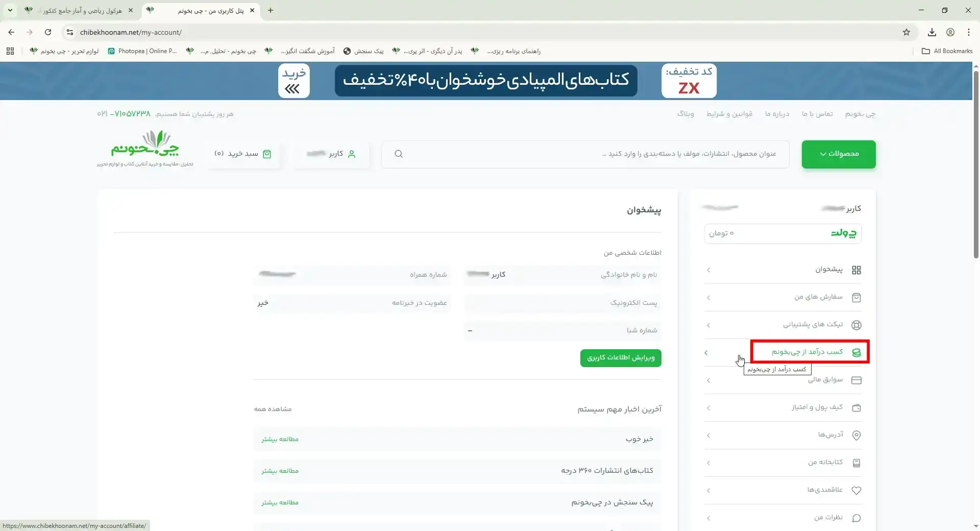Click the علاقمندی‌ها heart icon

point(856,491)
